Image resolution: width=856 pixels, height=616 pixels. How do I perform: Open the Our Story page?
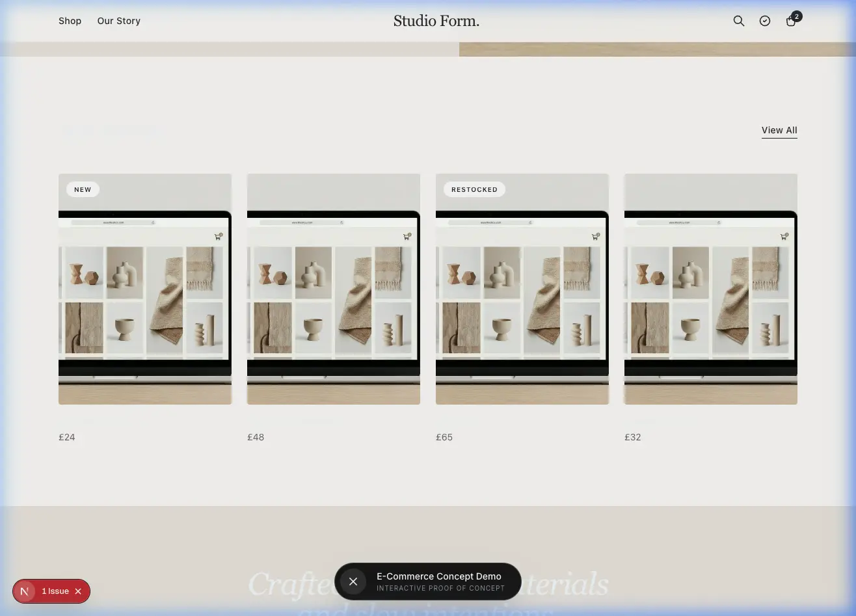118,21
